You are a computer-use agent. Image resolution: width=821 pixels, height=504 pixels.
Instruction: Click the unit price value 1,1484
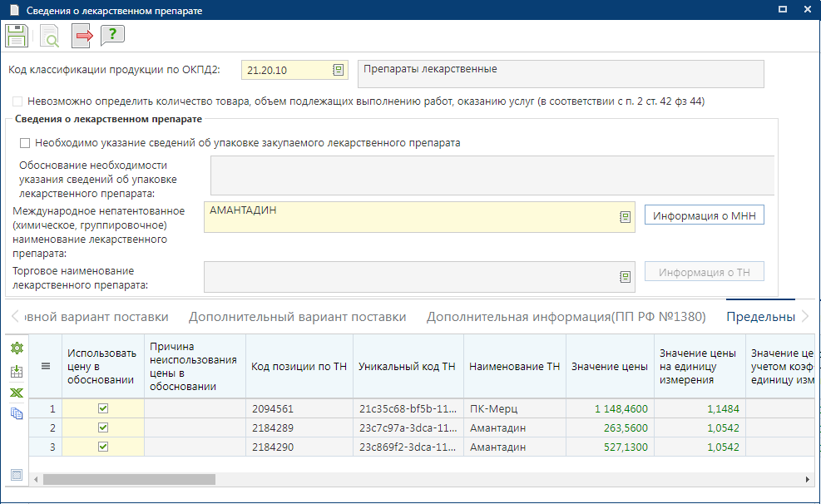700,408
